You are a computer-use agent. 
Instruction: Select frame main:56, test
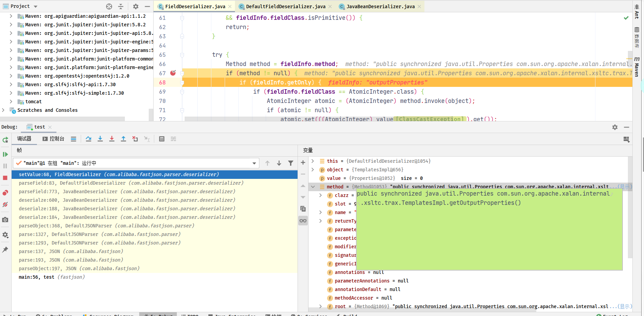(155, 277)
